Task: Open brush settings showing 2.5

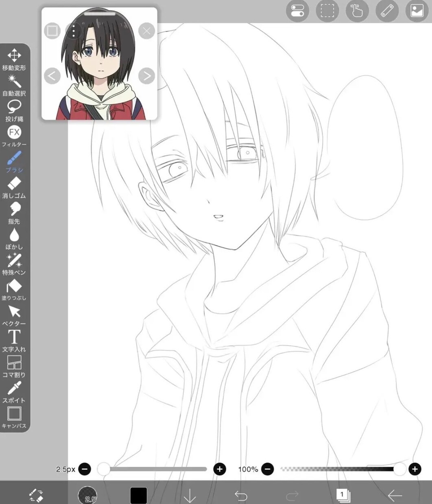Action: click(87, 495)
